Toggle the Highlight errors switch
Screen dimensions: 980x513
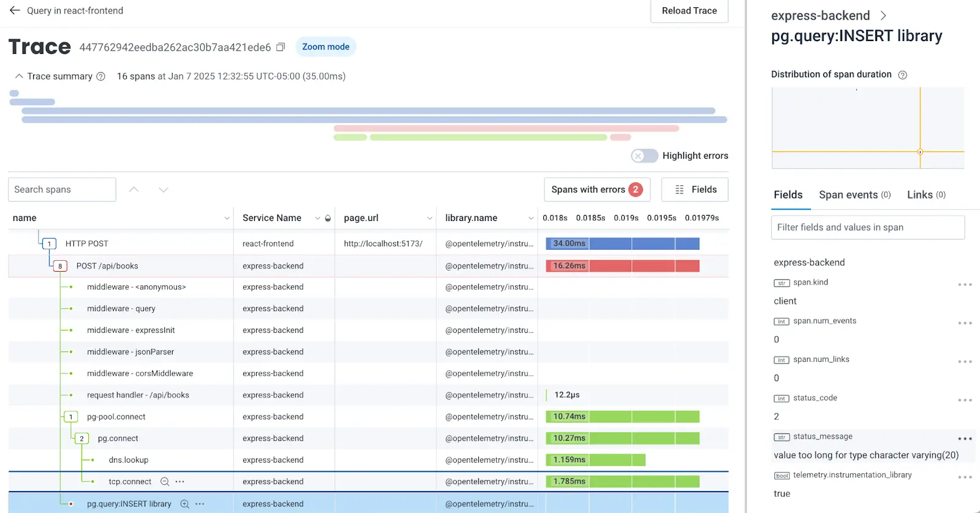point(644,155)
